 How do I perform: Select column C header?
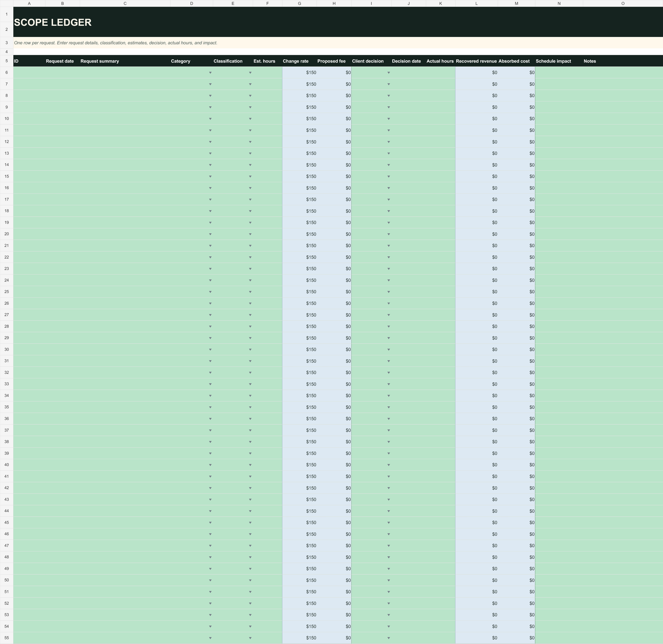[125, 3]
